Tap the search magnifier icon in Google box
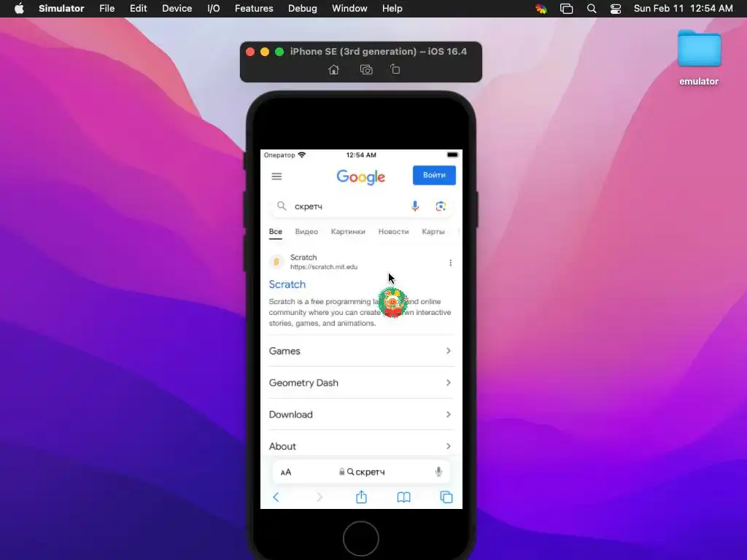Image resolution: width=747 pixels, height=560 pixels. 282,206
